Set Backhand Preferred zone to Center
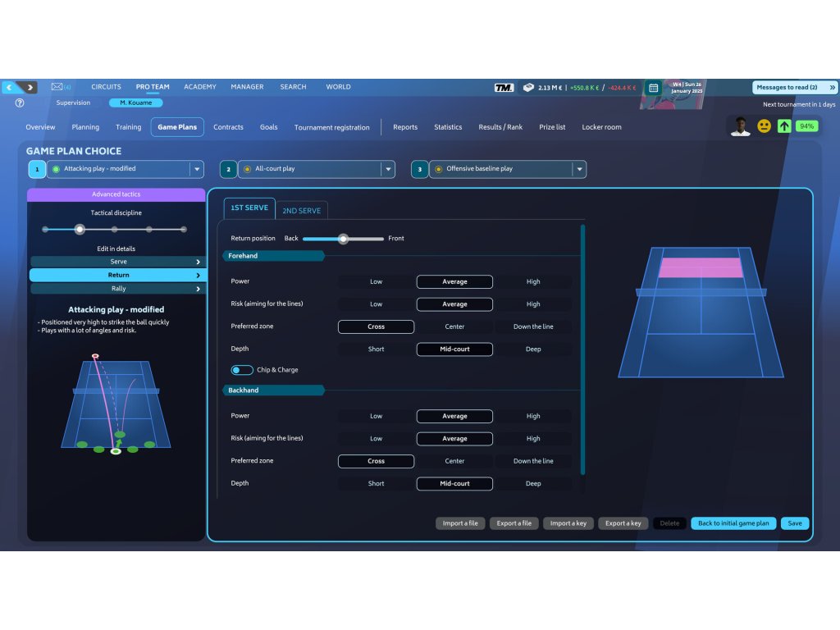The image size is (840, 630). point(454,461)
